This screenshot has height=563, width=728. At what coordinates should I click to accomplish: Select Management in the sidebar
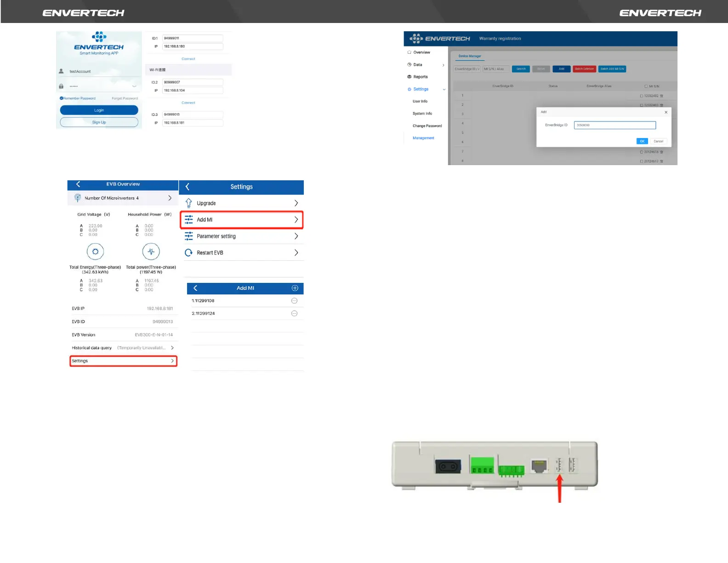[x=423, y=138]
